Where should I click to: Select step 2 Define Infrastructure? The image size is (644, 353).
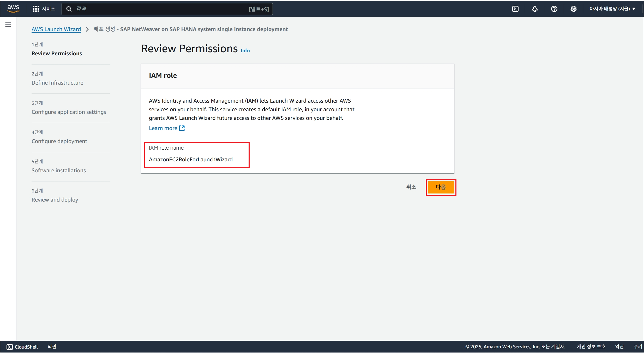[57, 83]
